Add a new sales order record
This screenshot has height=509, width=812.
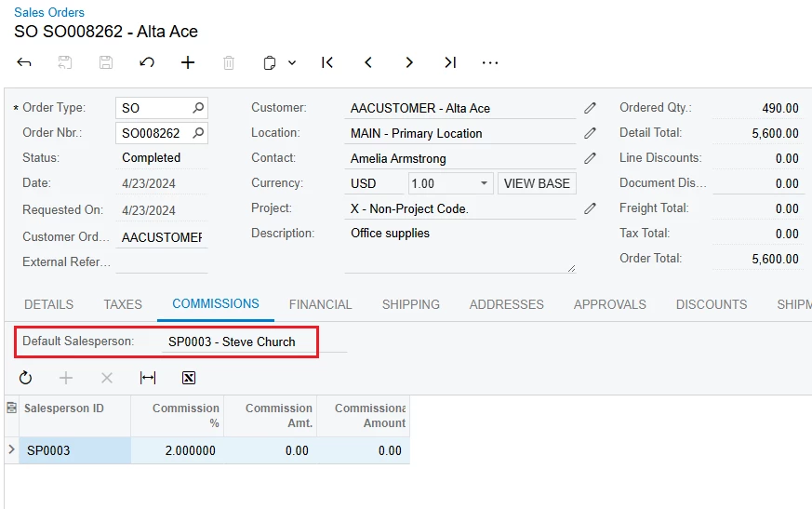(188, 62)
